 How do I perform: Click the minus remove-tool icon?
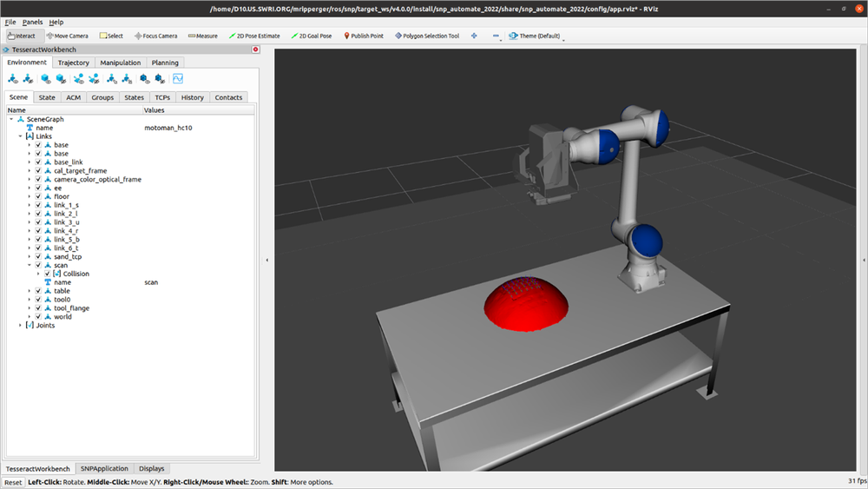tap(496, 36)
